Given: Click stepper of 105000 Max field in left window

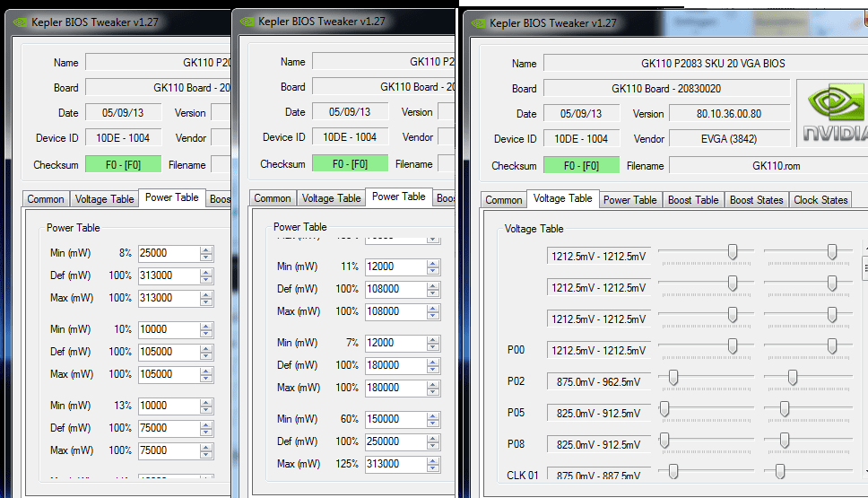Looking at the screenshot, I should coord(206,375).
